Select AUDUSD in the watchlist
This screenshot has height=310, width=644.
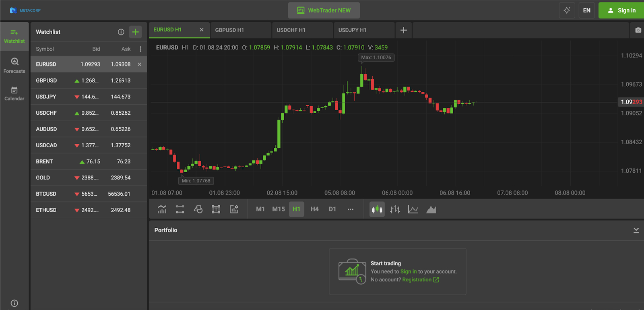(89, 129)
